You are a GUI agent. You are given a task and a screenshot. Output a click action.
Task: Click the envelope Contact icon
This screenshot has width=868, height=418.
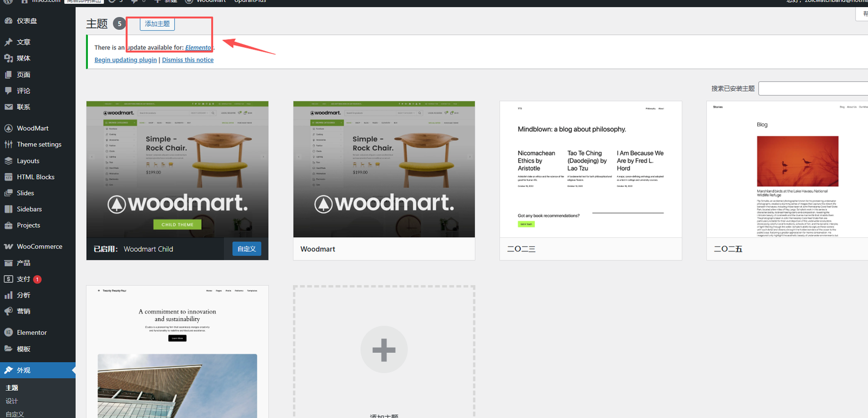tap(9, 107)
